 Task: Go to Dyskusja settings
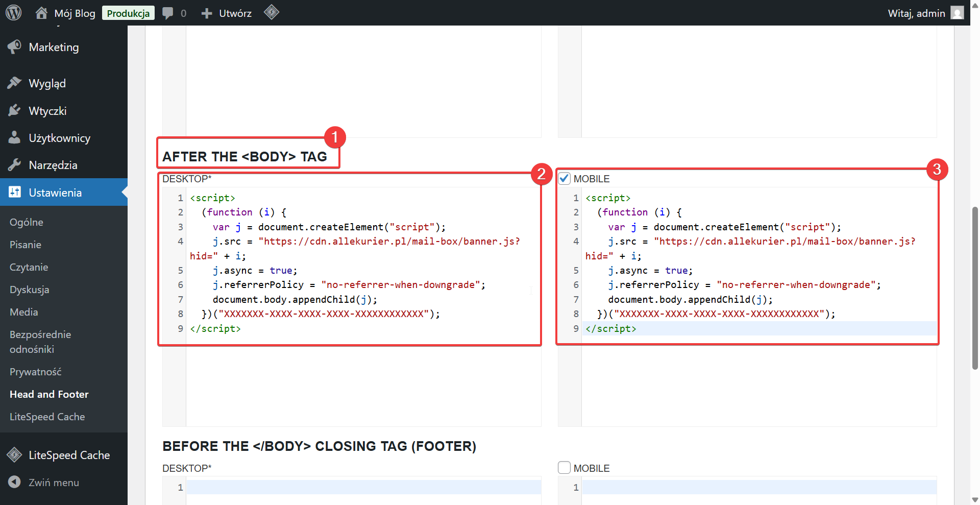(x=30, y=290)
